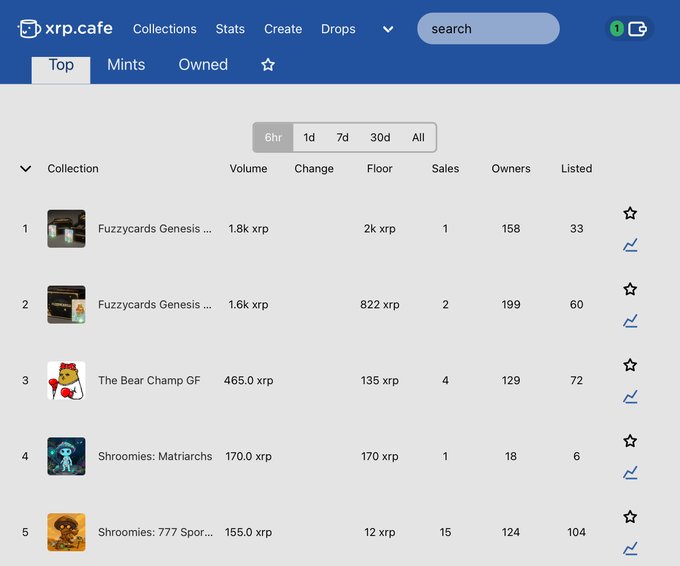Click the 1.6k xrp volume value

(248, 304)
